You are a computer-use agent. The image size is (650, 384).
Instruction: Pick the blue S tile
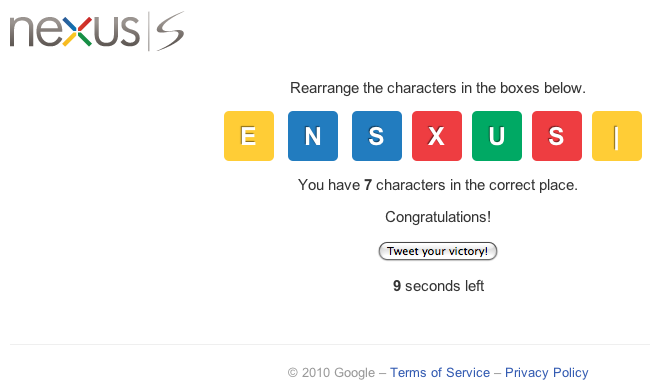pyautogui.click(x=377, y=136)
